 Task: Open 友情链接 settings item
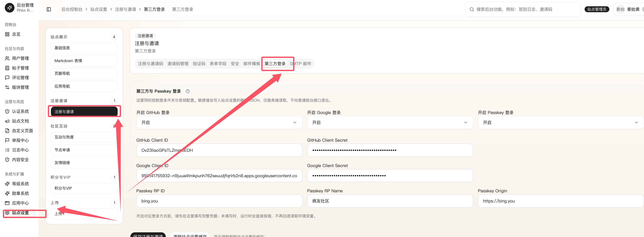[84, 163]
